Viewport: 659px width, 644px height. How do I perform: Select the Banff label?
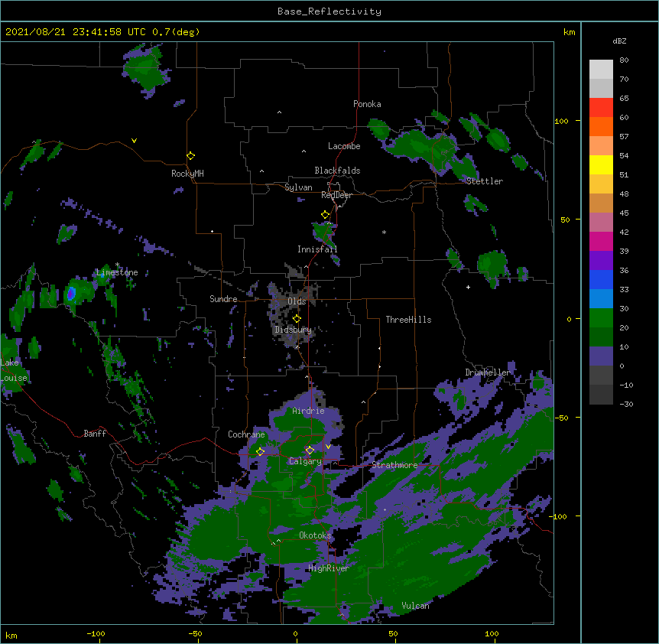pyautogui.click(x=95, y=434)
